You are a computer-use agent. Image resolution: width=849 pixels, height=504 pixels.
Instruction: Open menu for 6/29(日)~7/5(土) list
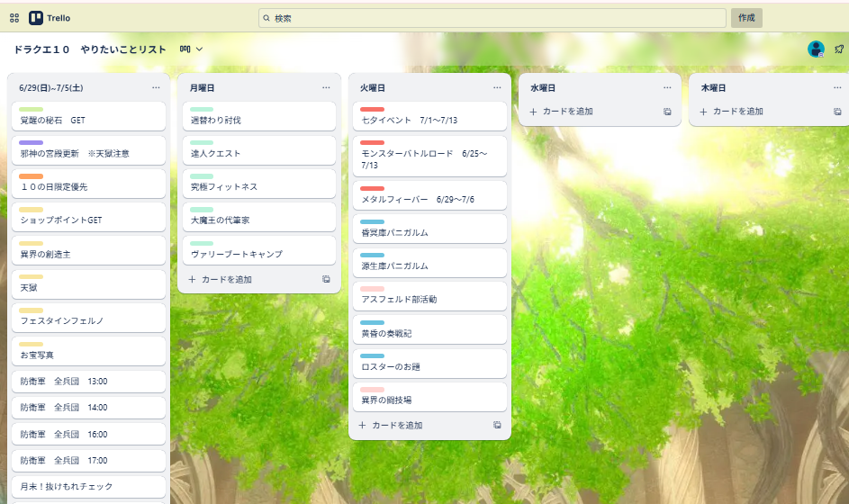click(x=156, y=87)
